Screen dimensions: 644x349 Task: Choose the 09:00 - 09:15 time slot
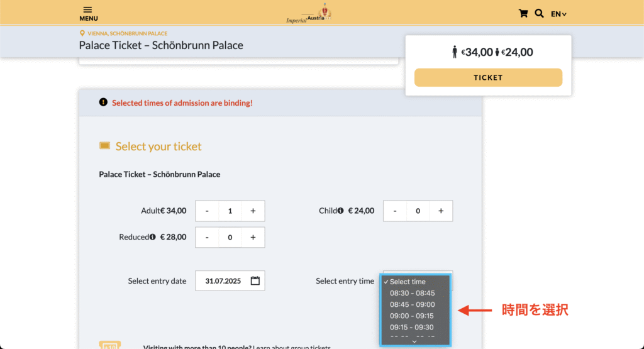pos(411,316)
